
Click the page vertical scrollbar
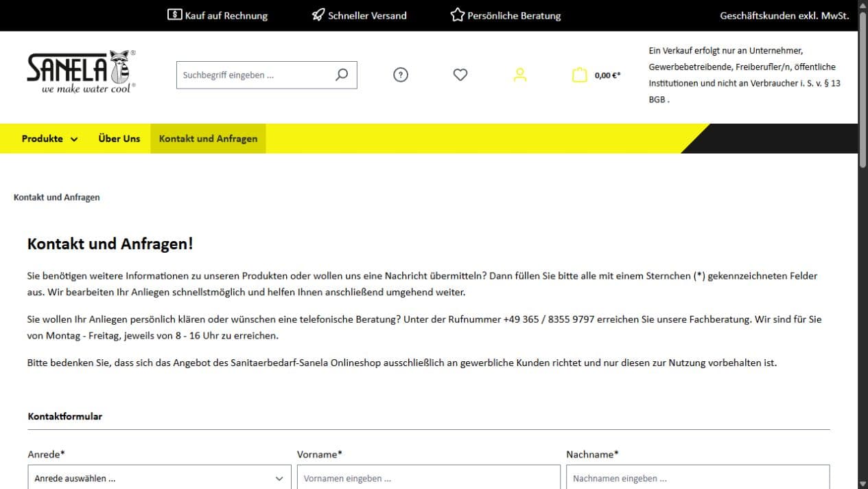[x=863, y=89]
